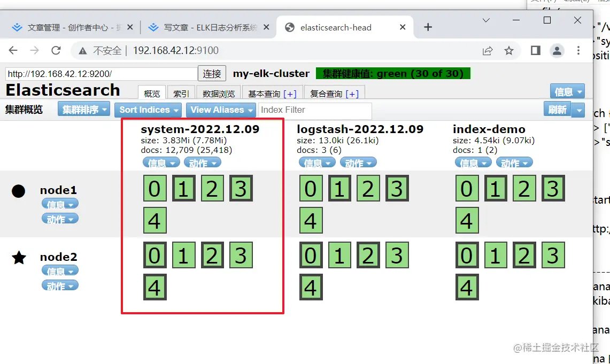Viewport: 610px width, 364px height.
Task: Open 动作 menu for logstash-2022.12.09
Action: pos(358,162)
